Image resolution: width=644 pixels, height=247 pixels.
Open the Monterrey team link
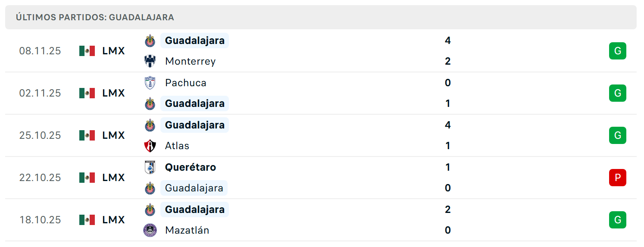click(190, 61)
